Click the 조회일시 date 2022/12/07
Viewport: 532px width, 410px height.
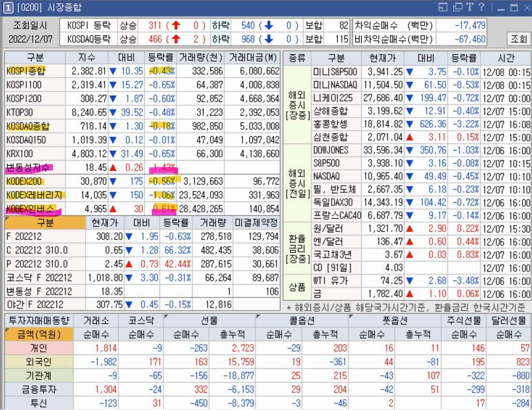(30, 39)
